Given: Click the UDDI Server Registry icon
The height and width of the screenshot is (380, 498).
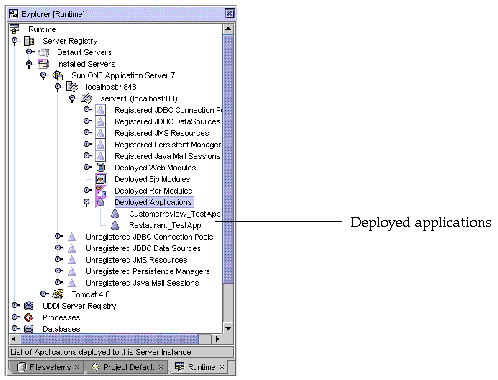Looking at the screenshot, I should (29, 306).
